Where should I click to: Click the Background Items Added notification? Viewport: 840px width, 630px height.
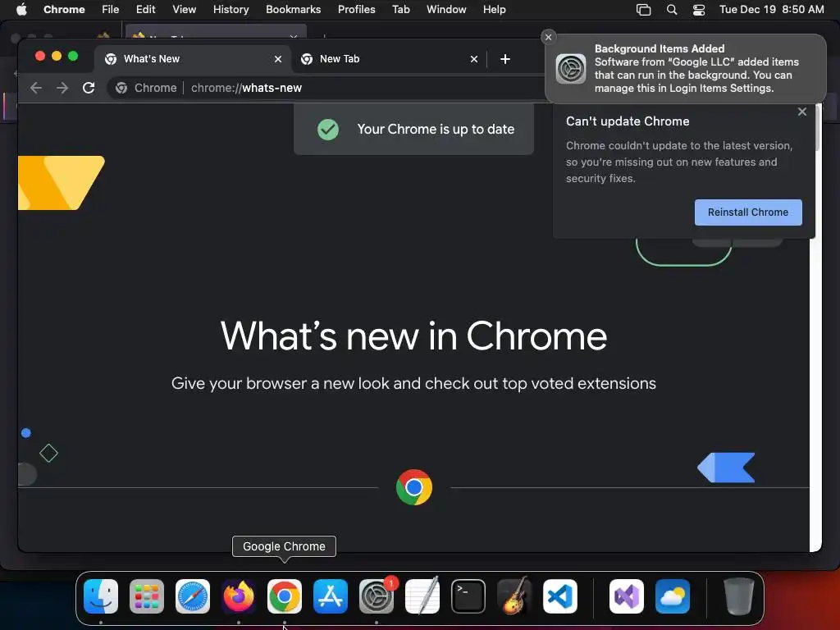[686, 69]
